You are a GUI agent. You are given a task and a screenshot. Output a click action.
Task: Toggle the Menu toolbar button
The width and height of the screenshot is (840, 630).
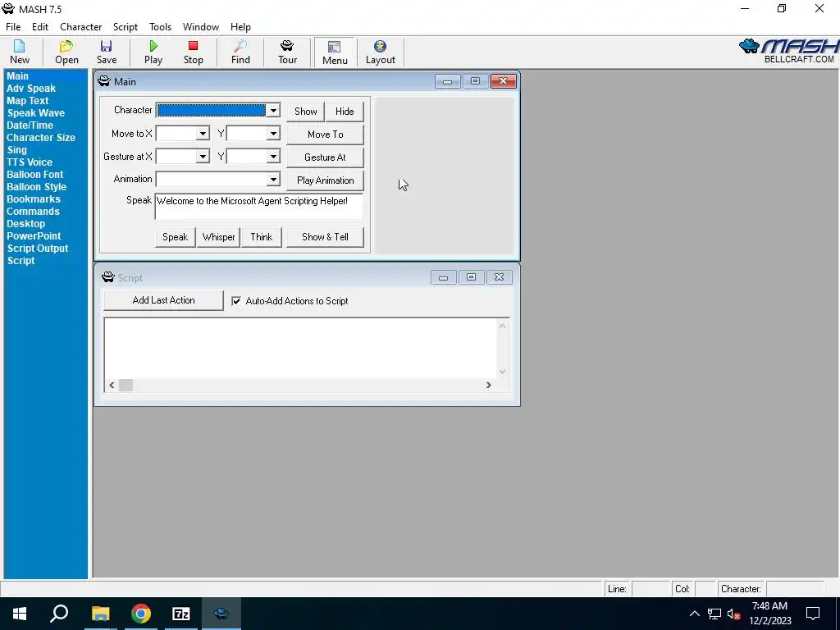tap(335, 52)
